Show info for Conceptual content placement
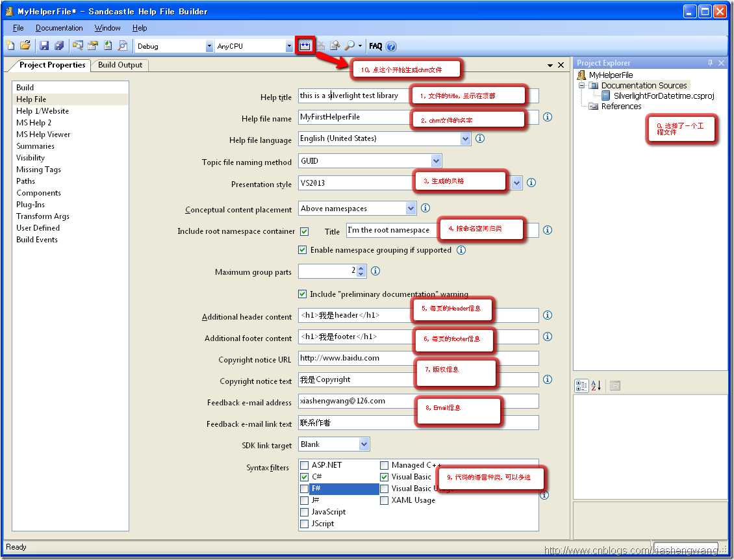Viewport: 734px width, 560px height. 425,208
